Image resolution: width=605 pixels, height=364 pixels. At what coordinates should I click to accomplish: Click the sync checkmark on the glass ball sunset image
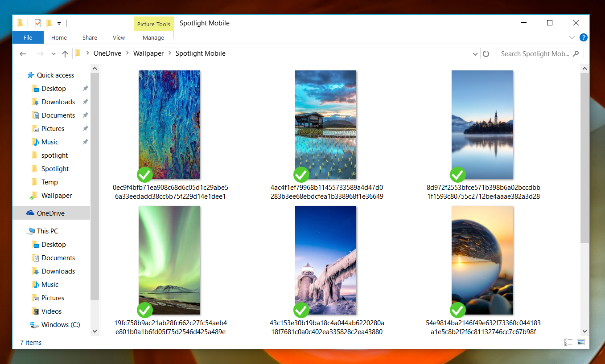[x=457, y=310]
